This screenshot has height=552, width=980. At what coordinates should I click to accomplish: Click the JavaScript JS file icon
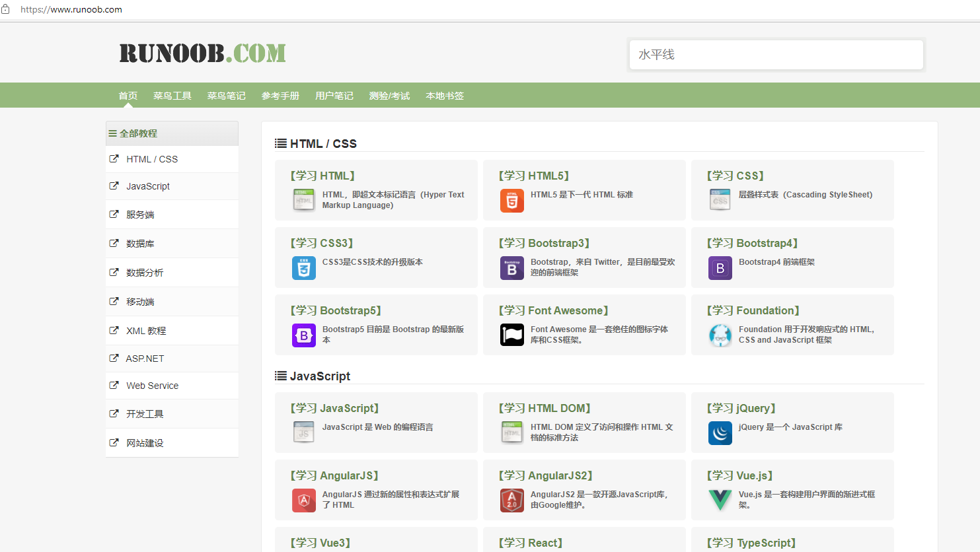click(x=304, y=432)
